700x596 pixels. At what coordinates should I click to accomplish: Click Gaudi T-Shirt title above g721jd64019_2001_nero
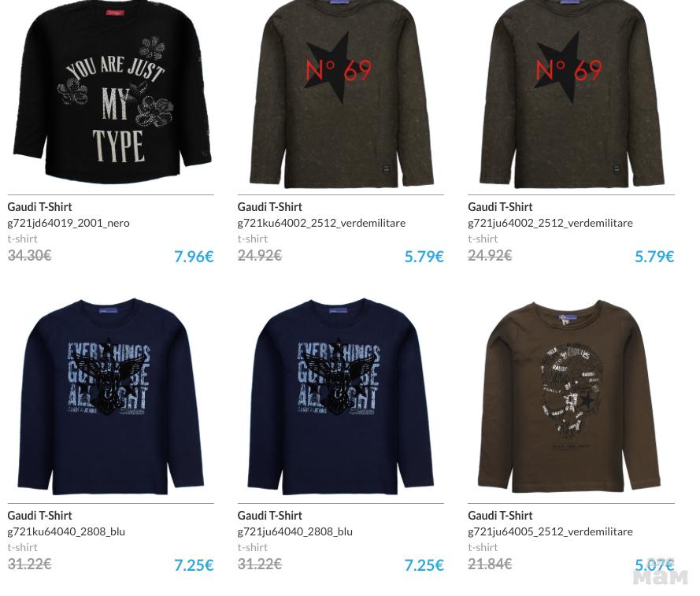pyautogui.click(x=39, y=207)
